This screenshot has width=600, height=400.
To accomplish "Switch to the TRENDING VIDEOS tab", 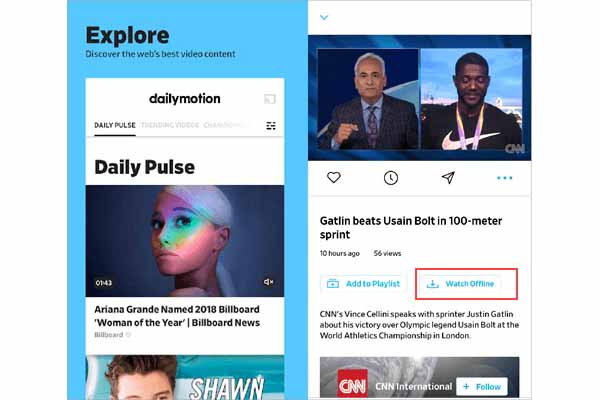I will click(170, 125).
